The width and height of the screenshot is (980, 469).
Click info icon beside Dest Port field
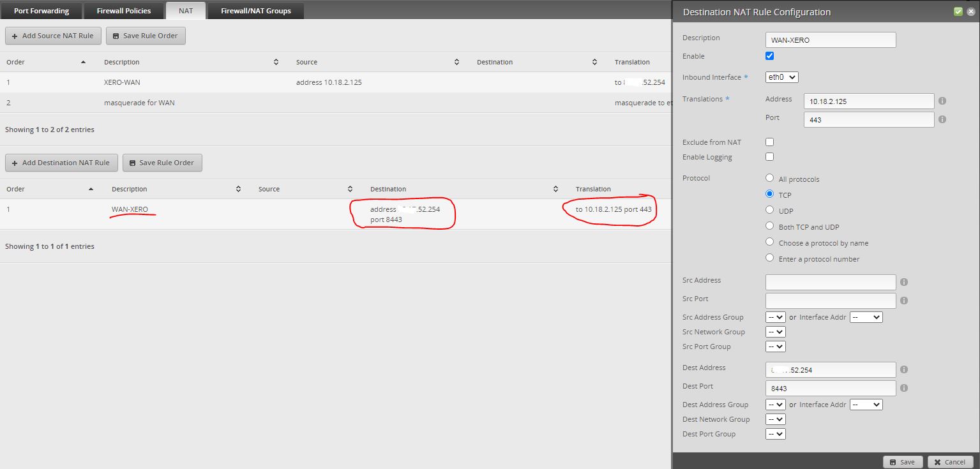tap(904, 388)
